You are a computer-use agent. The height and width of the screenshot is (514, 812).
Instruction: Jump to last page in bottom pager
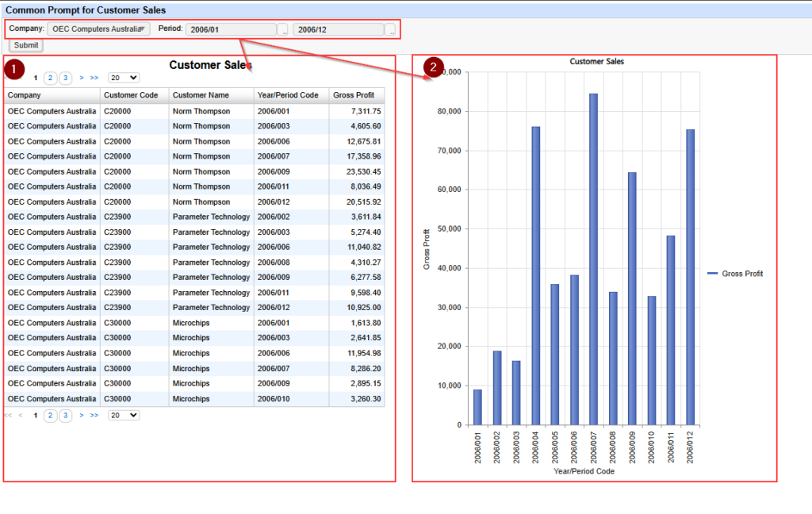tap(94, 415)
